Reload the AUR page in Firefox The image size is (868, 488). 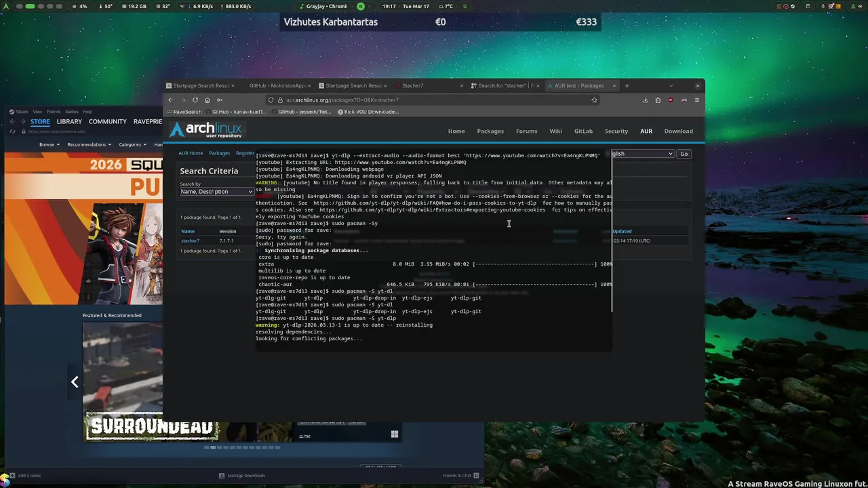pos(195,100)
